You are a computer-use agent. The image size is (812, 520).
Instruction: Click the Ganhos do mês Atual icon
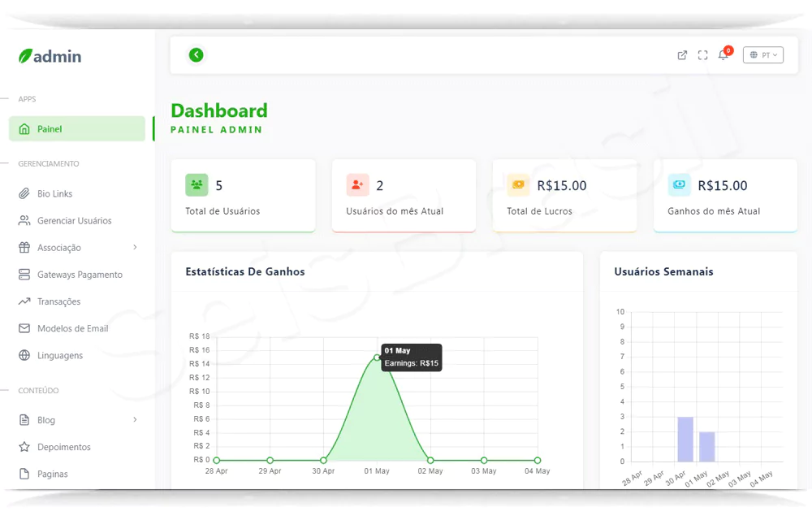679,185
